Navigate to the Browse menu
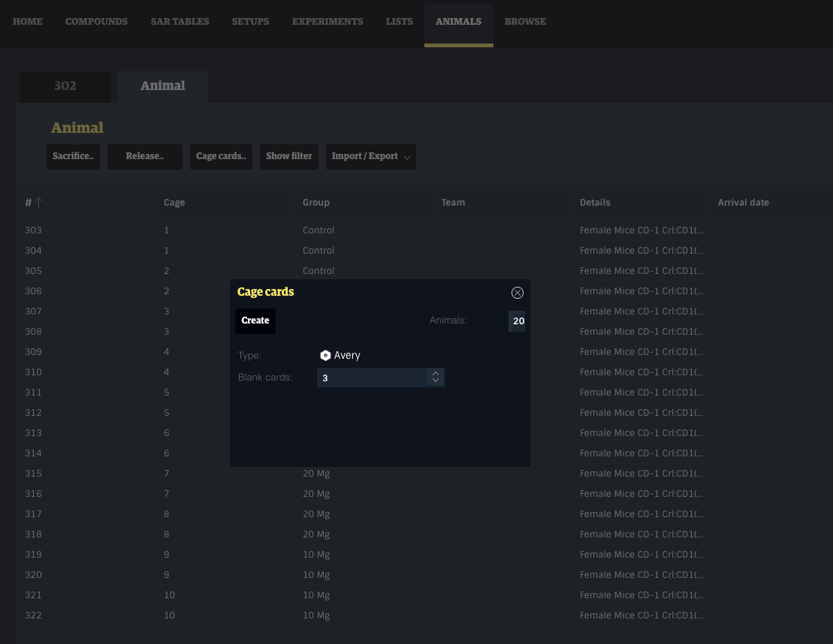Image resolution: width=833 pixels, height=644 pixels. [525, 22]
